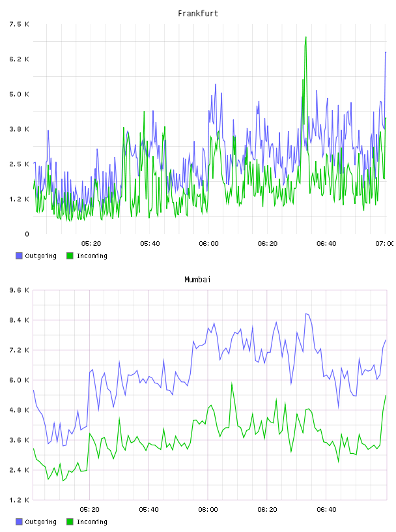Image resolution: width=396 pixels, height=532 pixels.
Task: Click the 9.6 K label on Mumbai axis
Action: click(19, 290)
